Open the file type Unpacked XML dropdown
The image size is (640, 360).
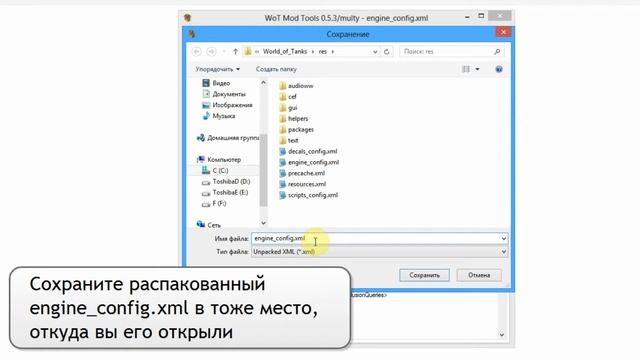tap(379, 252)
